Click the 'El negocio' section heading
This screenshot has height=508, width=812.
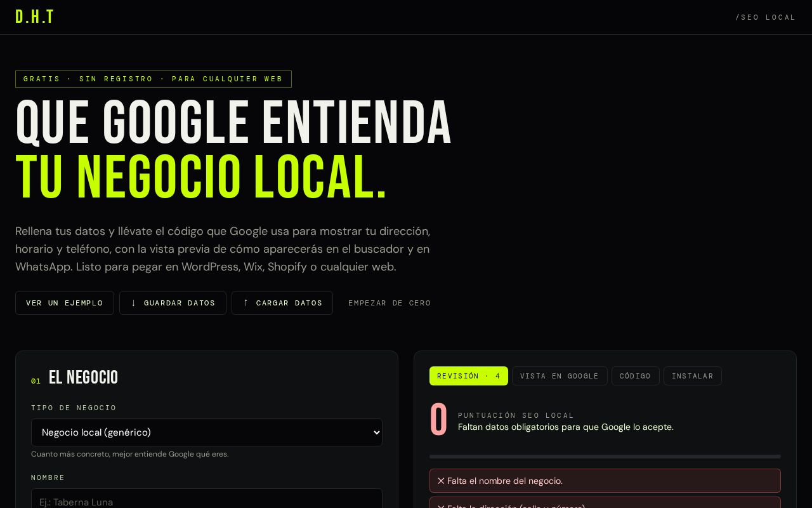(x=83, y=378)
